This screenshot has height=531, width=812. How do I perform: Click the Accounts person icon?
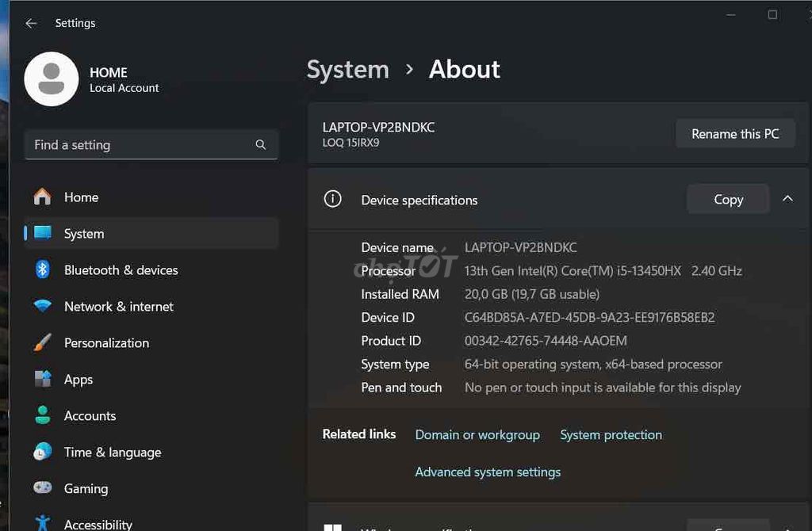(x=43, y=415)
